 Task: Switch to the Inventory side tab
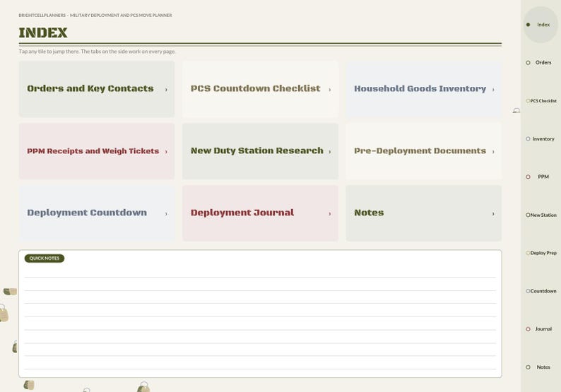[541, 138]
